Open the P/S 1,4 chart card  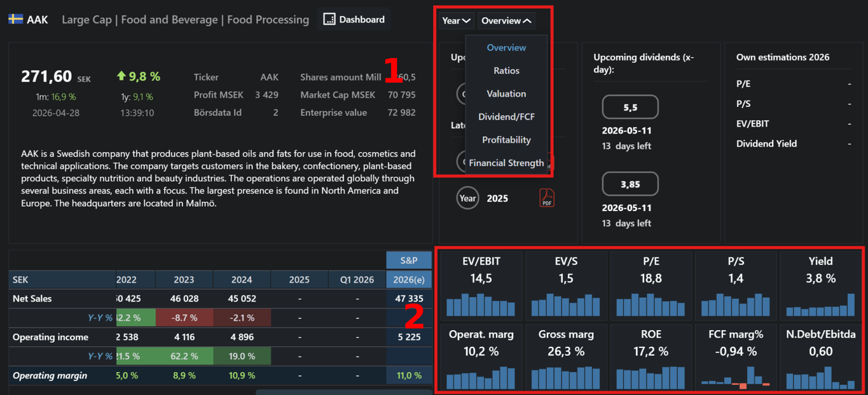[x=736, y=285]
